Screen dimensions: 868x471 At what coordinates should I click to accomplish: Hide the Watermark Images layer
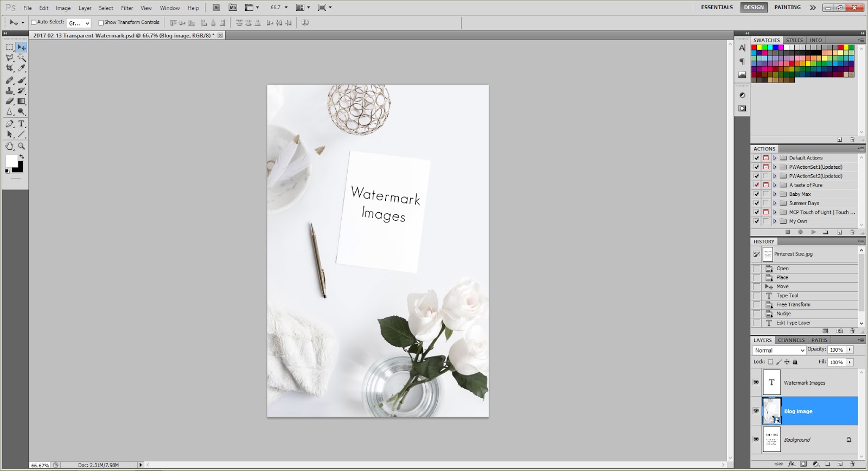[x=756, y=382]
